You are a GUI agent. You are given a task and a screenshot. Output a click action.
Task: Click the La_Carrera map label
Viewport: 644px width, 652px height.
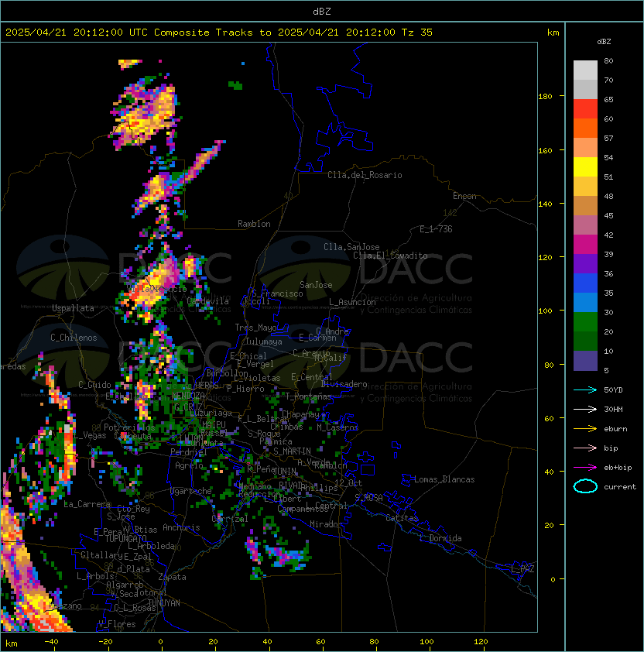tap(87, 504)
